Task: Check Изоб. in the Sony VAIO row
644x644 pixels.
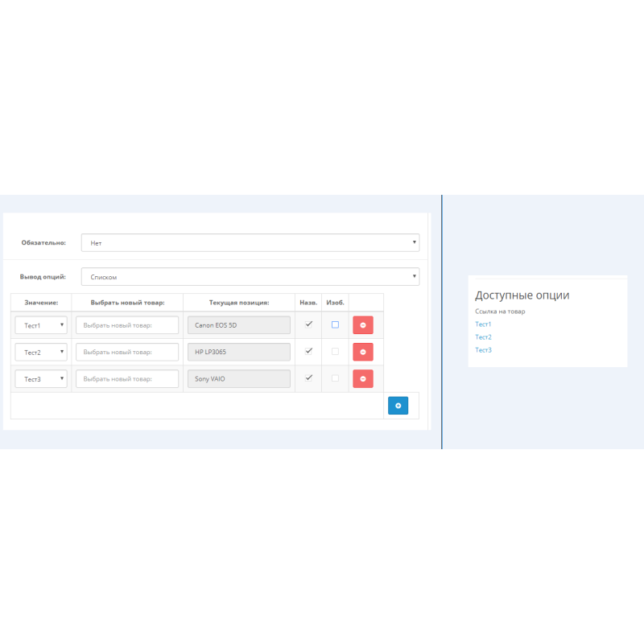Action: point(333,378)
